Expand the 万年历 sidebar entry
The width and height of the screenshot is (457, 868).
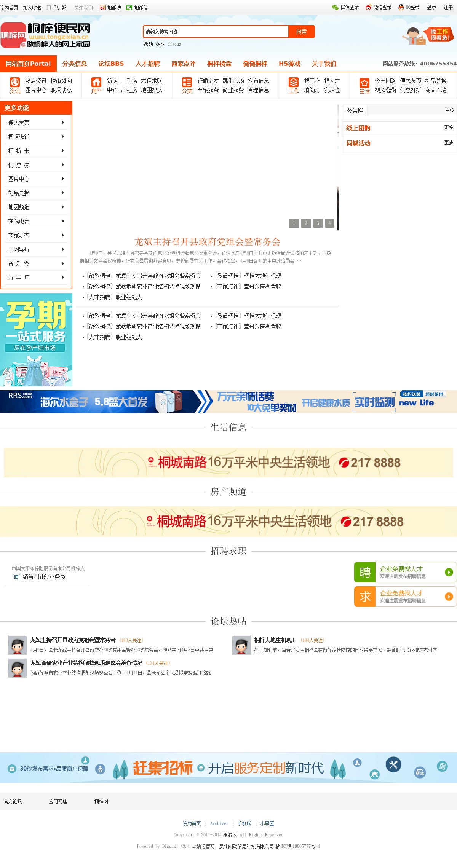click(x=36, y=278)
